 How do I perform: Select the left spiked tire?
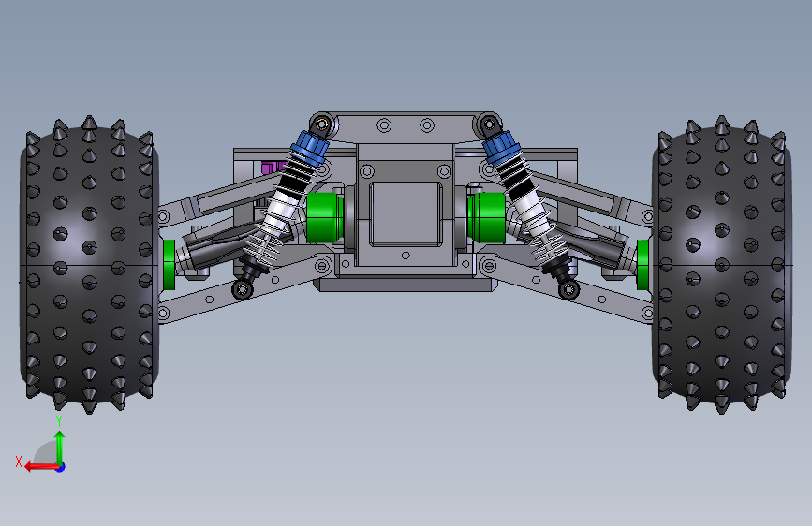(x=89, y=264)
